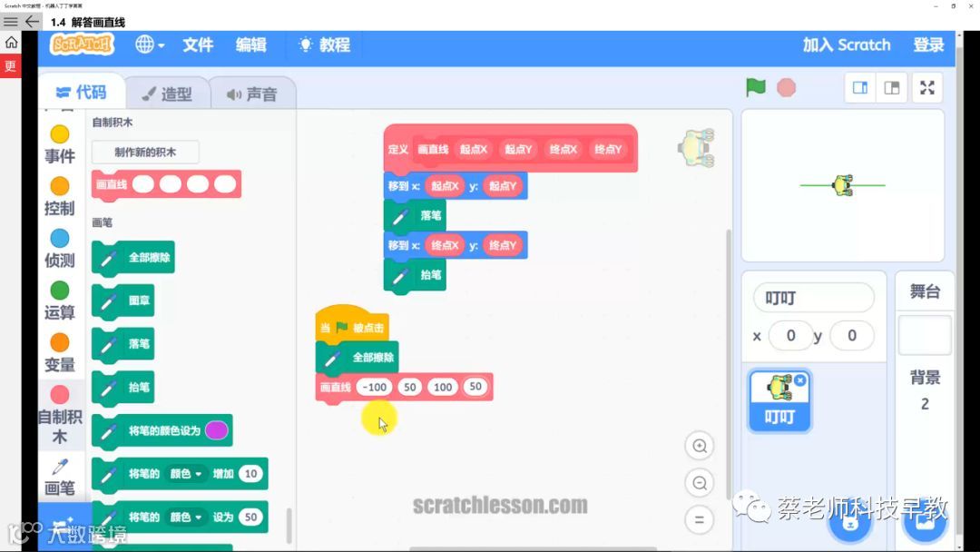Image resolution: width=980 pixels, height=552 pixels.
Task: Select the 叮叮 sprite thumbnail
Action: [x=779, y=400]
